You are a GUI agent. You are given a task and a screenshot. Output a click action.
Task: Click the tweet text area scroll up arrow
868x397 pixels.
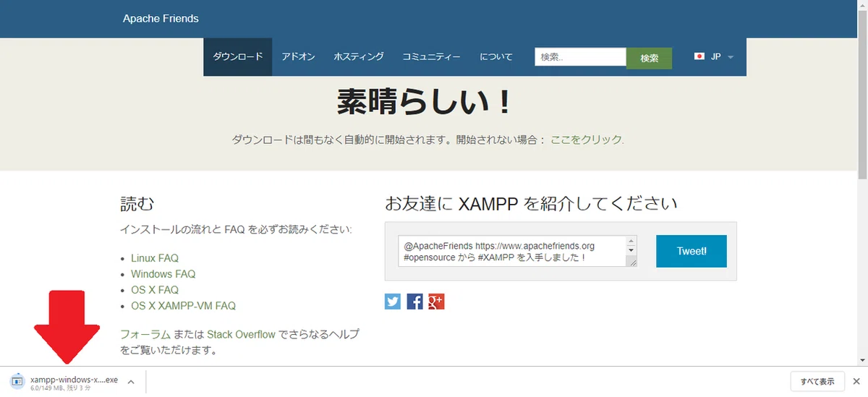coord(631,241)
